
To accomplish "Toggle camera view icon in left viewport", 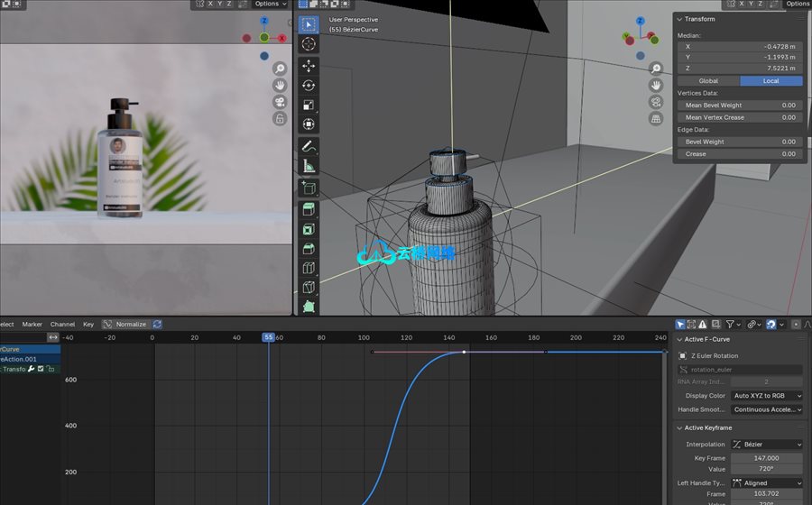I will click(x=280, y=102).
